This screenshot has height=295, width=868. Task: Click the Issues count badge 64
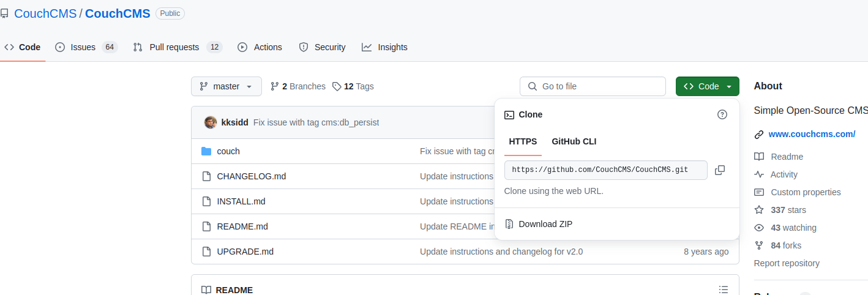point(110,47)
